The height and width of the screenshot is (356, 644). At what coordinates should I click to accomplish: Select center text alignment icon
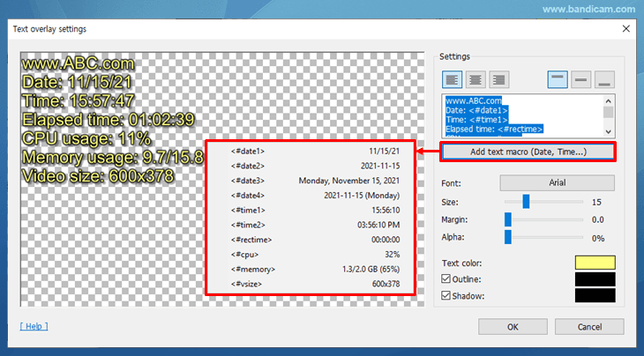point(476,79)
